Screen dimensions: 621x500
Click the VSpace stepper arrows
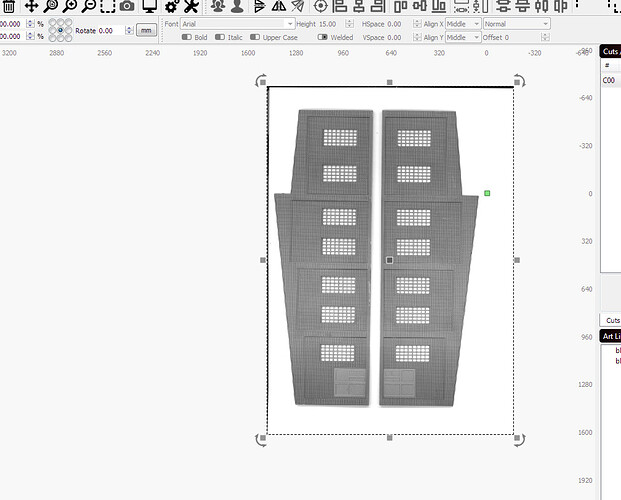(417, 37)
